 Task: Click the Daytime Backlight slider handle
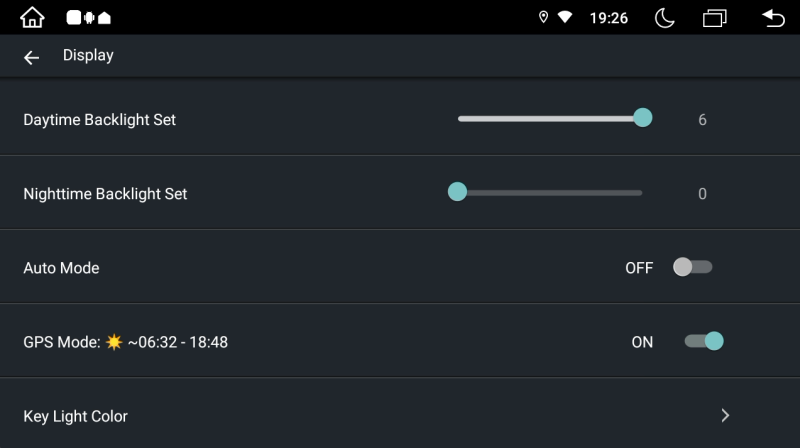[643, 118]
